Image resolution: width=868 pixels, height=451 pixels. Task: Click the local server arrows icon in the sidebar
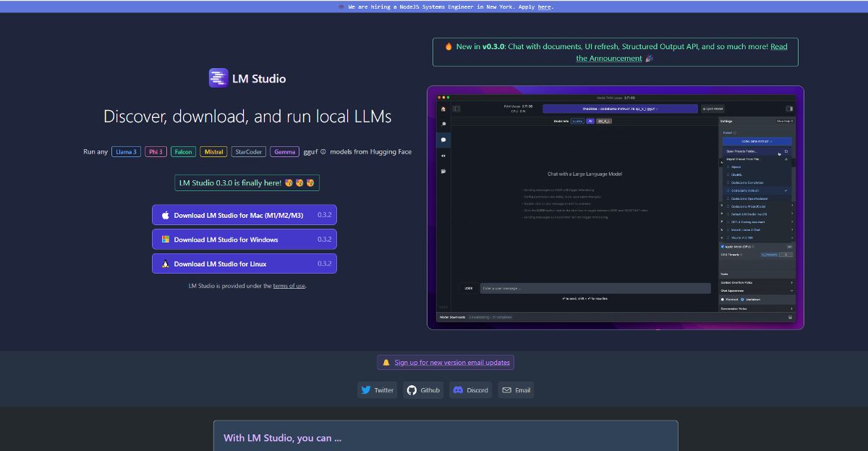click(443, 152)
